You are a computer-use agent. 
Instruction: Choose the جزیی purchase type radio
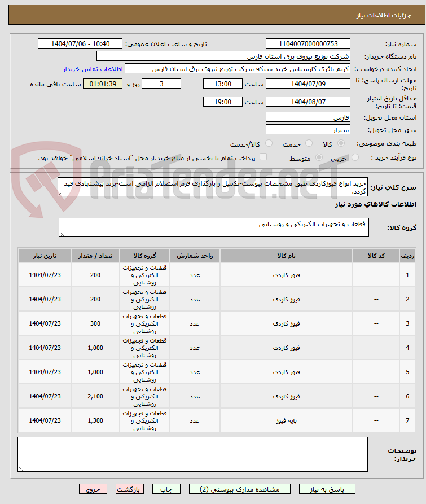355,157
